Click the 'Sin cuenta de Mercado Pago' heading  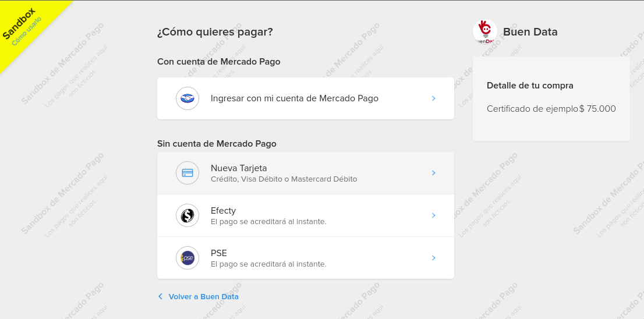click(x=217, y=144)
